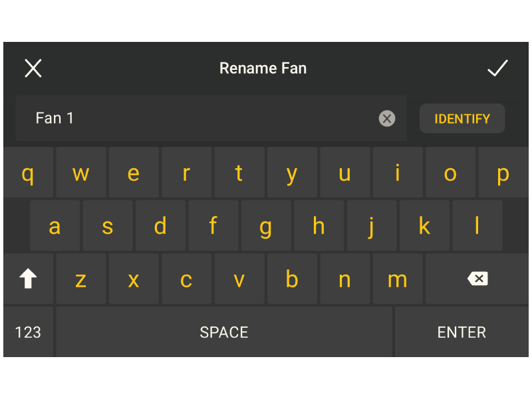Tap the IDENTIFY button
The image size is (532, 399).
[462, 119]
